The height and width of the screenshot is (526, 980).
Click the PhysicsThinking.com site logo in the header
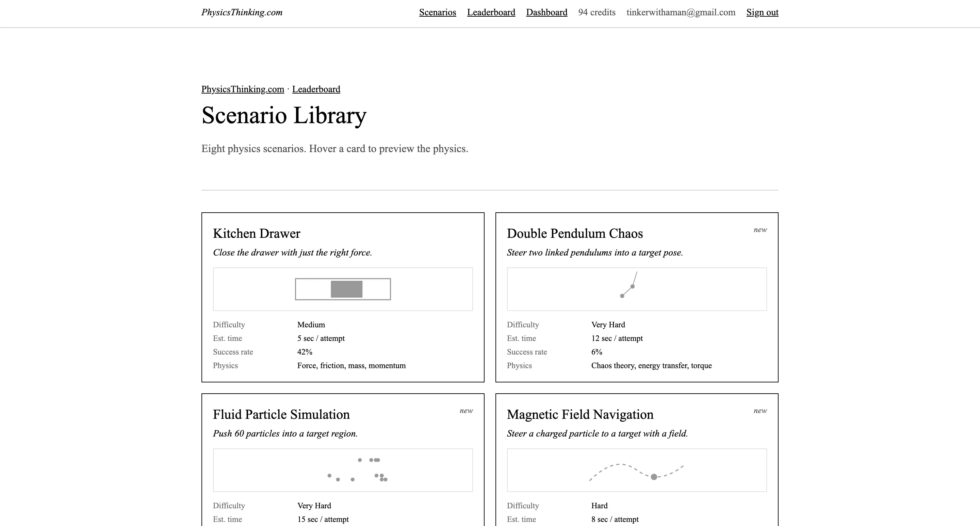click(x=242, y=12)
